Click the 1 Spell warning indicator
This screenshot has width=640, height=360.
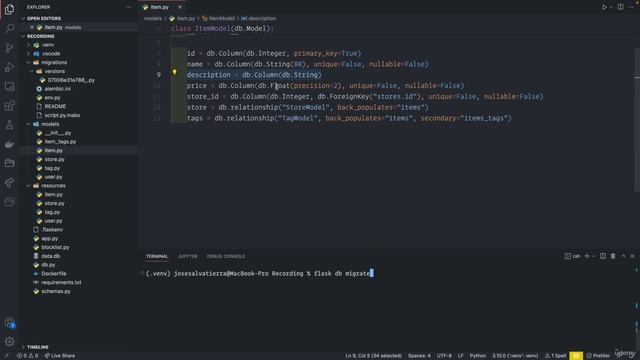pos(555,356)
